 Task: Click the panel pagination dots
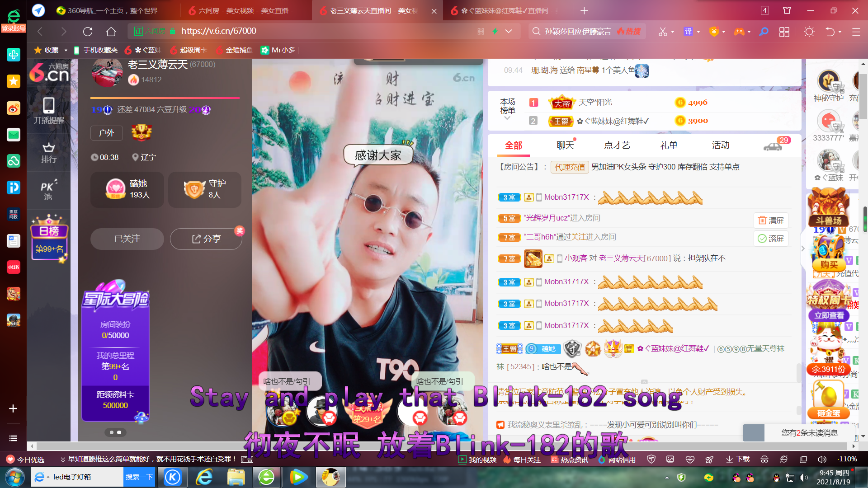115,432
